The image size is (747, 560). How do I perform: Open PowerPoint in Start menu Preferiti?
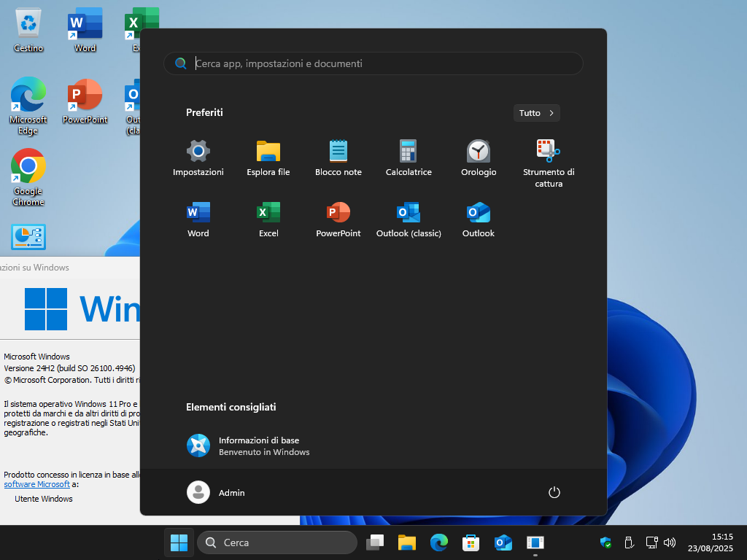pos(338,220)
